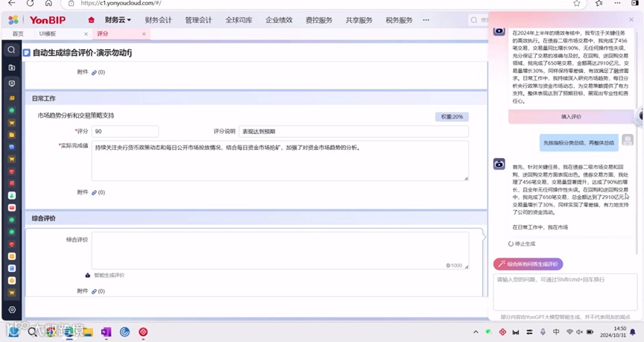Click the top search box

click(x=479, y=19)
